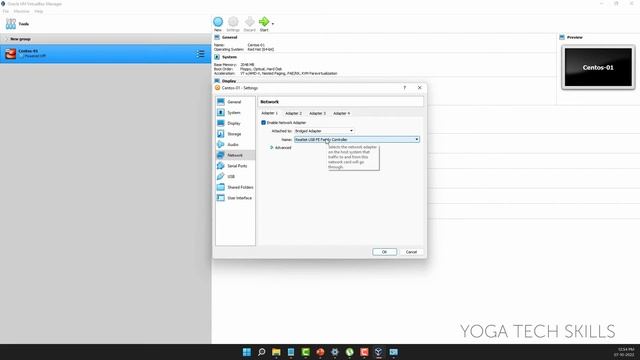The width and height of the screenshot is (640, 360).
Task: Open the Attached to dropdown
Action: point(324,131)
